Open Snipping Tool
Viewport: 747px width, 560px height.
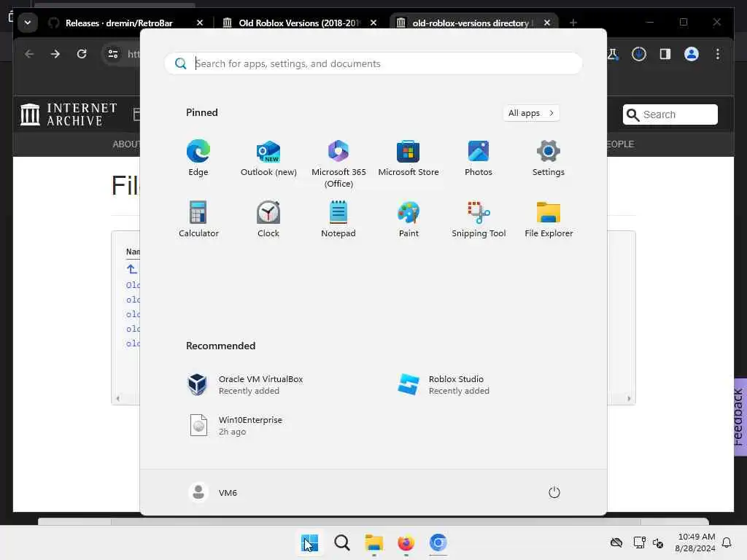(479, 219)
